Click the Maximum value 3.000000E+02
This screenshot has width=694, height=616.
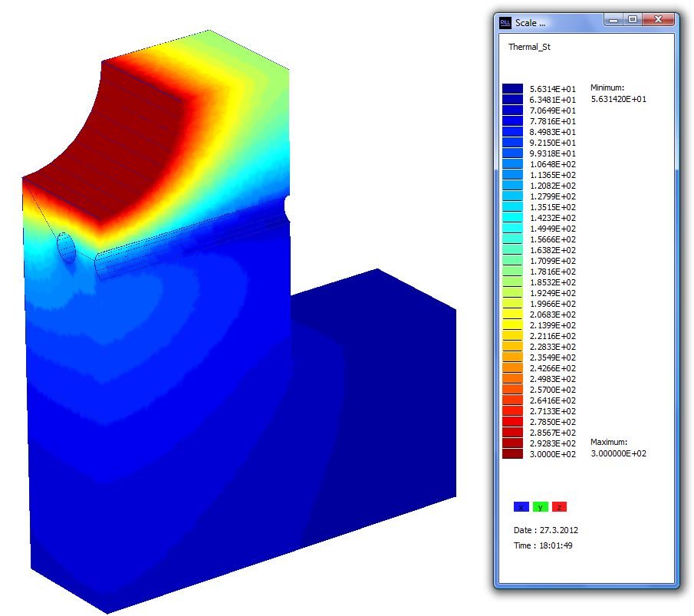(619, 453)
